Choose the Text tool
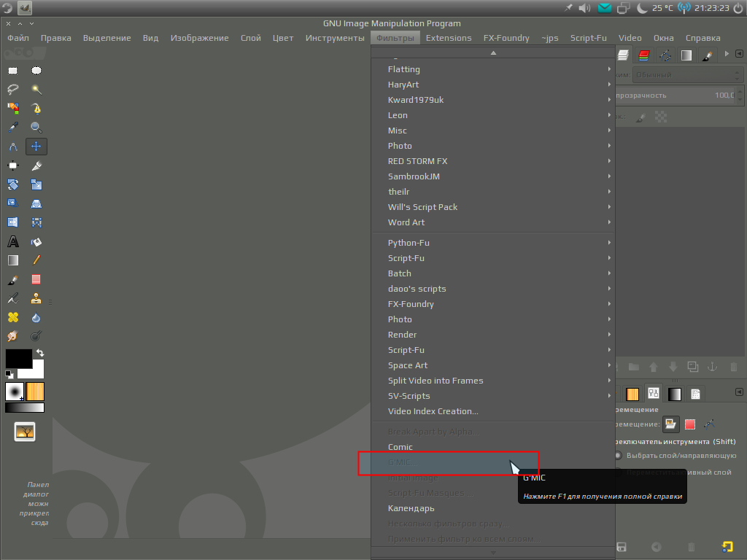Viewport: 747px width, 560px height. tap(13, 241)
